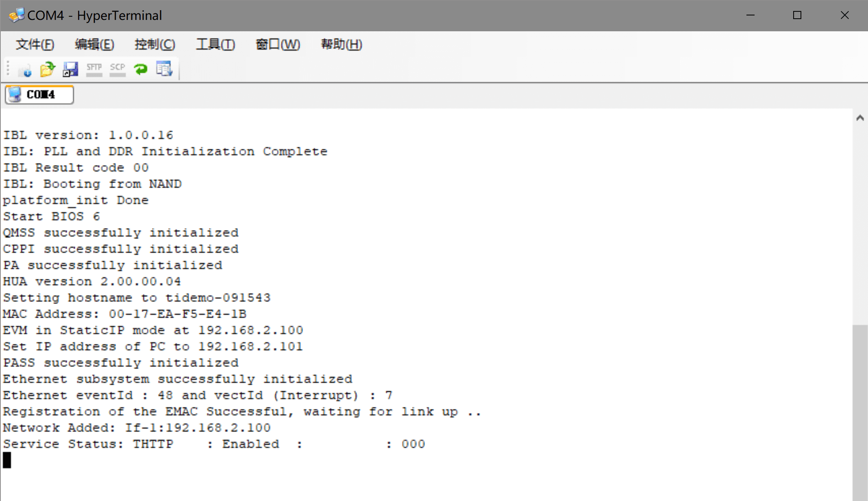Click the scrollbar up arrow

860,118
